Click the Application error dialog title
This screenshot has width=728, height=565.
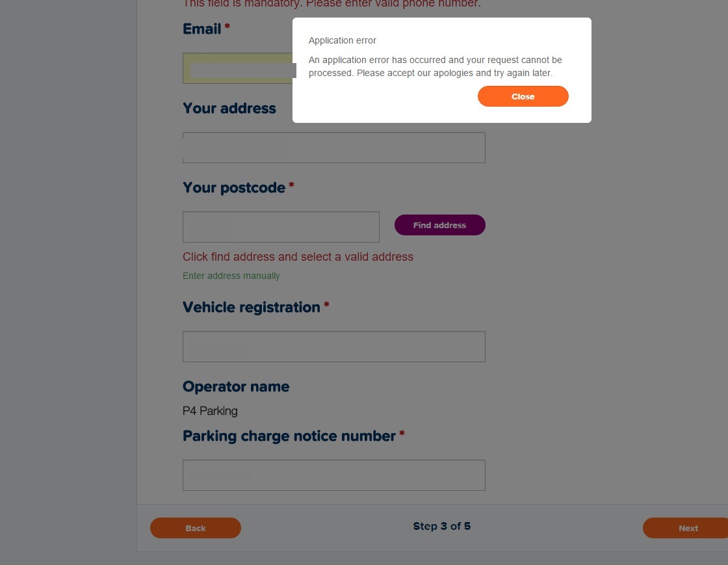pyautogui.click(x=343, y=40)
